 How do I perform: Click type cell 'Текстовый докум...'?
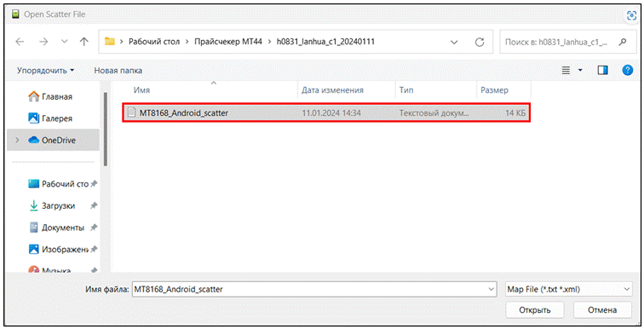434,113
